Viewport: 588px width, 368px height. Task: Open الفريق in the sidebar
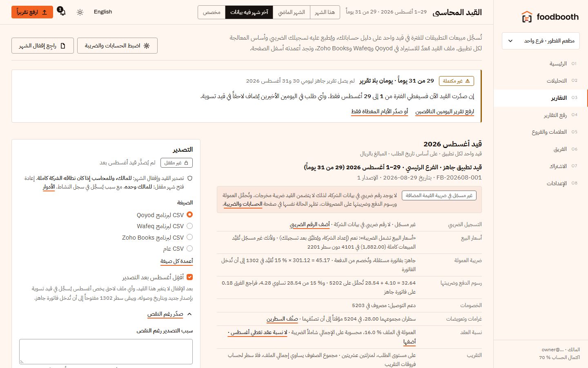tap(541, 149)
